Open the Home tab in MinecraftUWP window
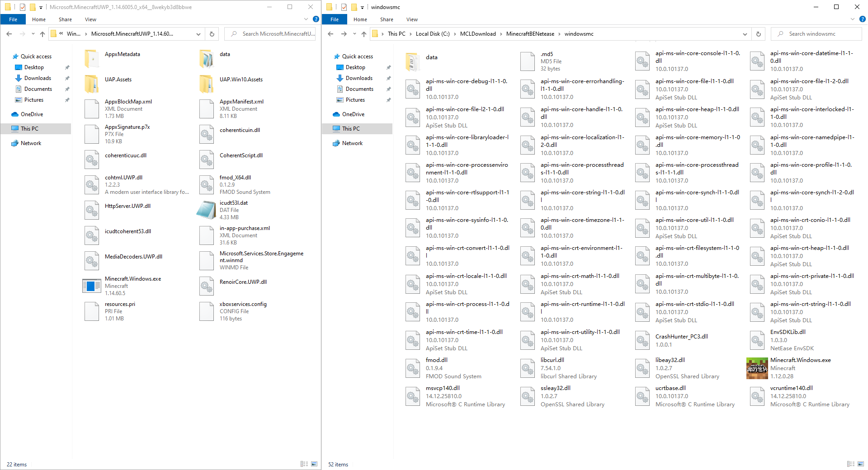This screenshot has height=470, width=868. pos(39,19)
